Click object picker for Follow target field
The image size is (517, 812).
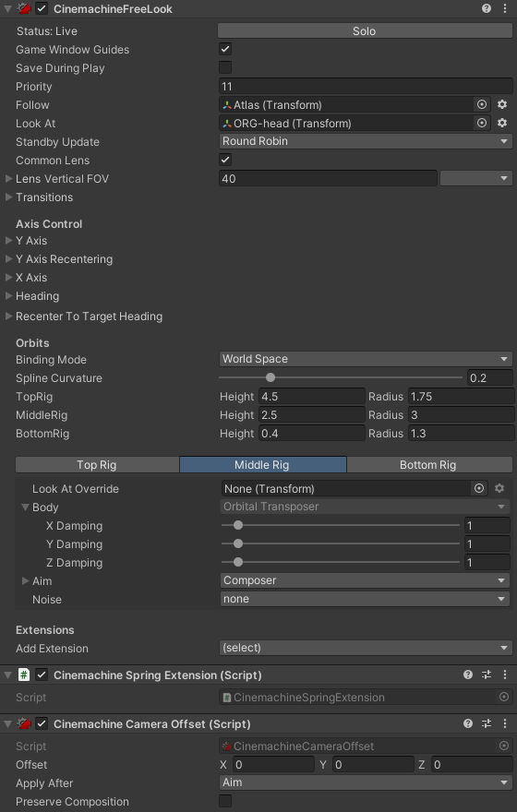(x=482, y=104)
